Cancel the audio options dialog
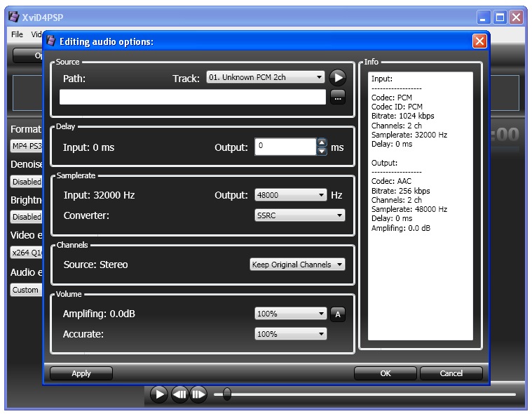Image resolution: width=532 pixels, height=414 pixels. click(x=451, y=373)
